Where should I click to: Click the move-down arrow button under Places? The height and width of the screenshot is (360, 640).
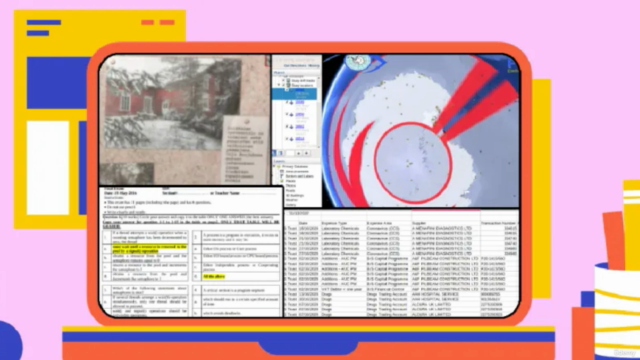pyautogui.click(x=307, y=153)
